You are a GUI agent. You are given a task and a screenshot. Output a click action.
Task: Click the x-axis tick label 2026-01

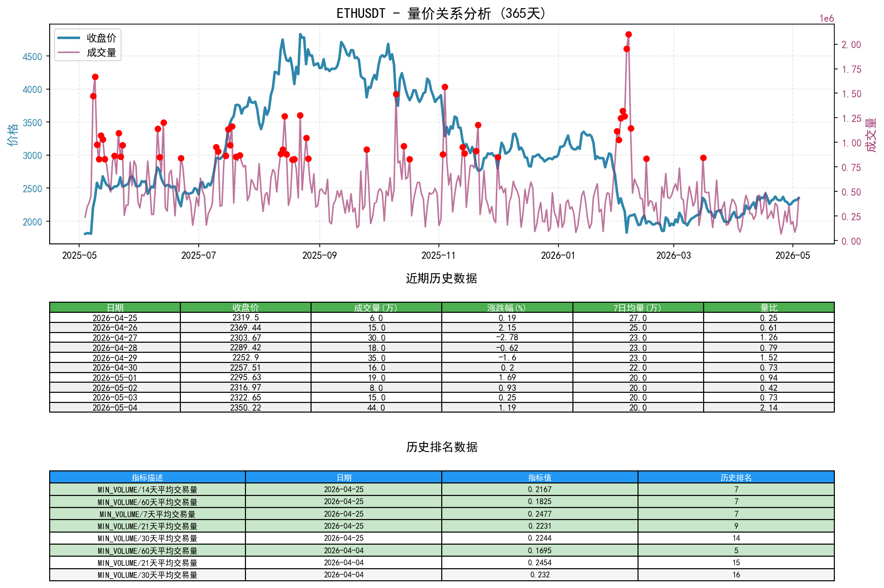(x=558, y=255)
